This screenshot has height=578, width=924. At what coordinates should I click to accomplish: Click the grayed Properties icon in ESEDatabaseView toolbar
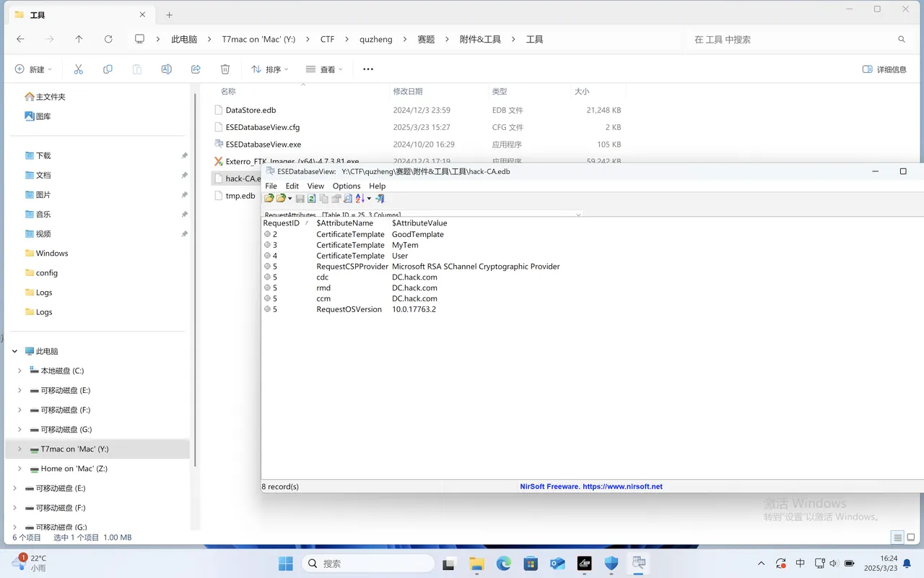pyautogui.click(x=336, y=198)
